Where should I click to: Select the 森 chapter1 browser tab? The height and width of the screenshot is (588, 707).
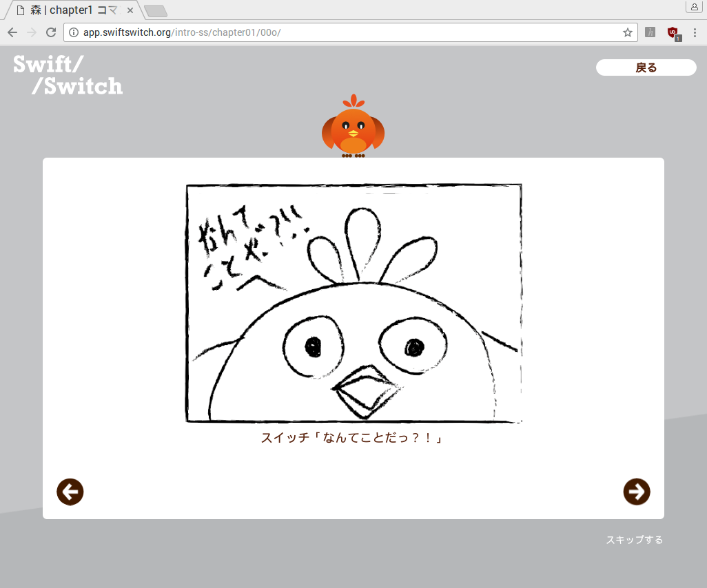coord(69,11)
